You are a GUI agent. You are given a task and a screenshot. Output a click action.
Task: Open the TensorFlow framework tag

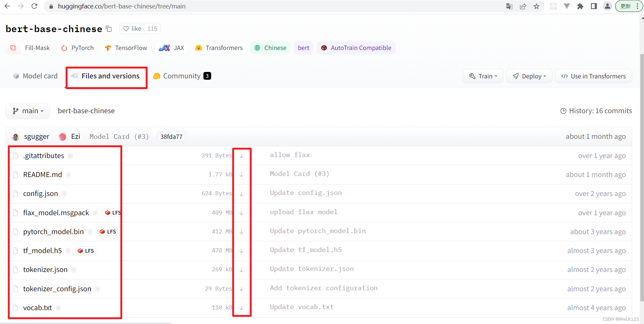(x=126, y=48)
